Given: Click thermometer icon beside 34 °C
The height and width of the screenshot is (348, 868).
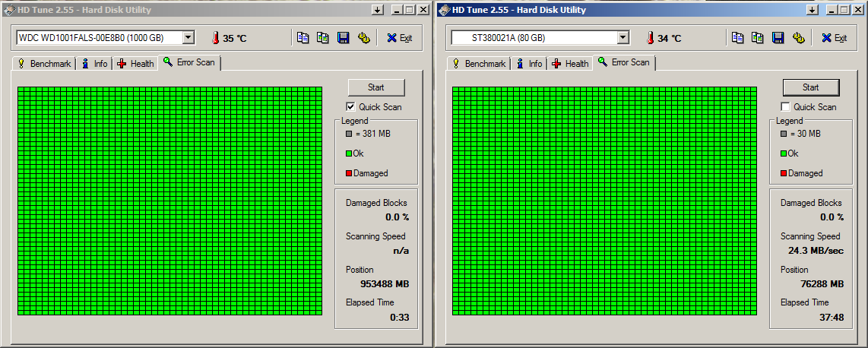Looking at the screenshot, I should pos(650,38).
